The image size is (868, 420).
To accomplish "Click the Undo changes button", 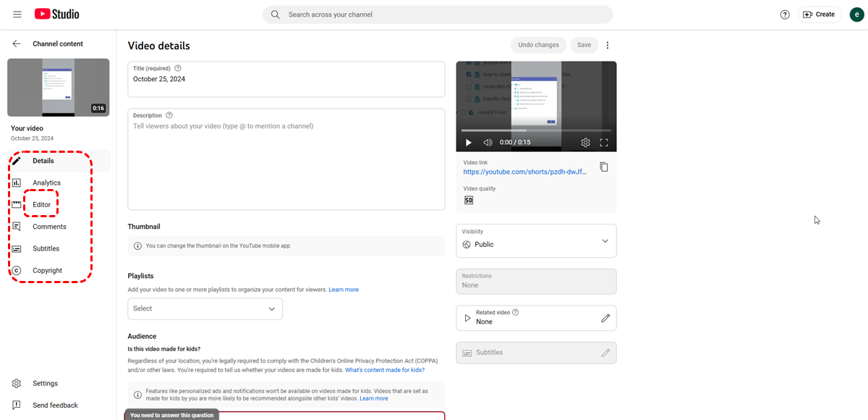I will (538, 45).
